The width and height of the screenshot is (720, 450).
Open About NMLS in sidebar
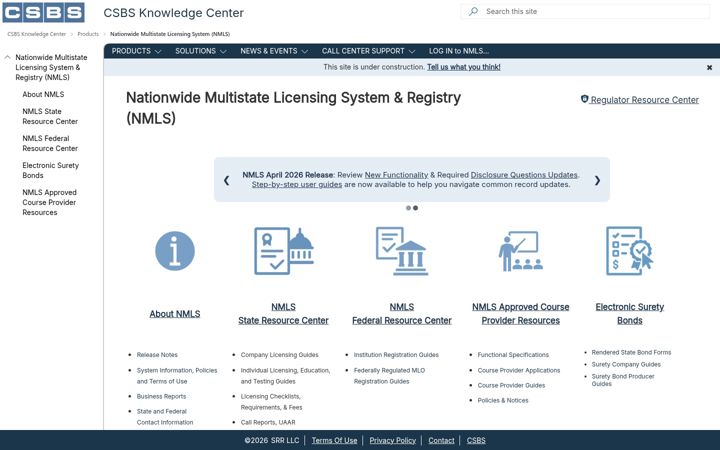(43, 94)
